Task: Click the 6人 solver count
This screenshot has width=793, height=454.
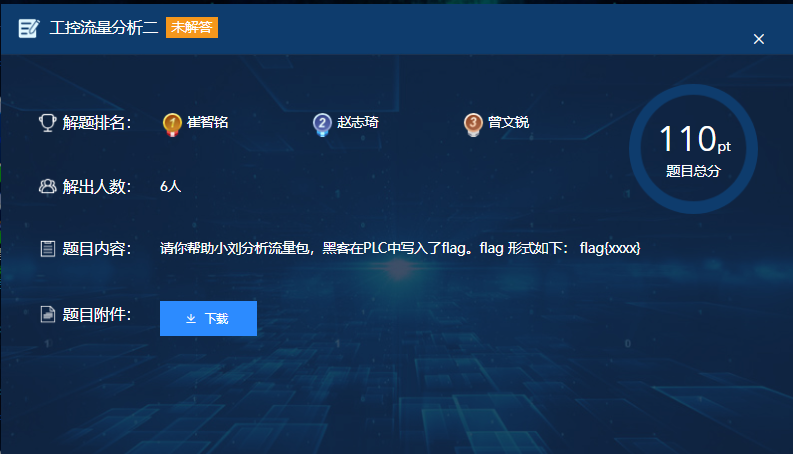Action: [x=170, y=186]
